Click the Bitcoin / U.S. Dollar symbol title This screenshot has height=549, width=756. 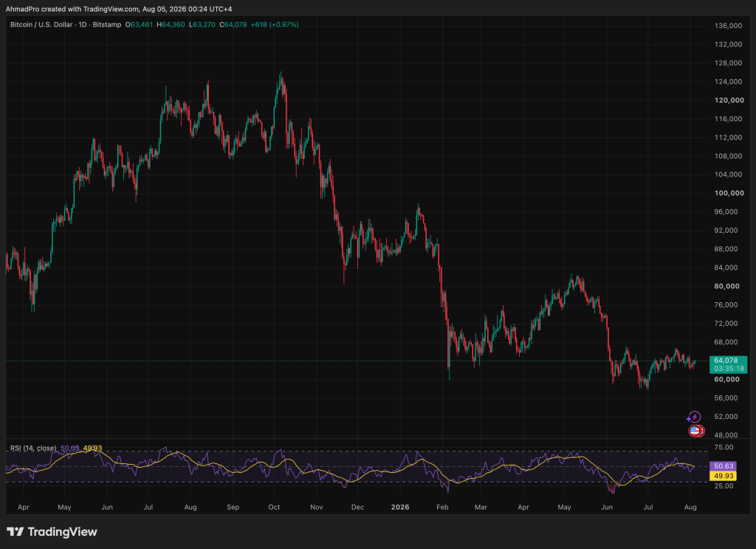(x=41, y=24)
